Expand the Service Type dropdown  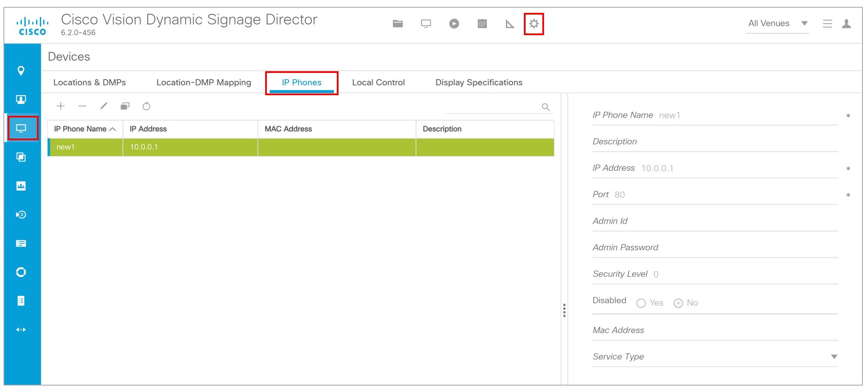(834, 357)
